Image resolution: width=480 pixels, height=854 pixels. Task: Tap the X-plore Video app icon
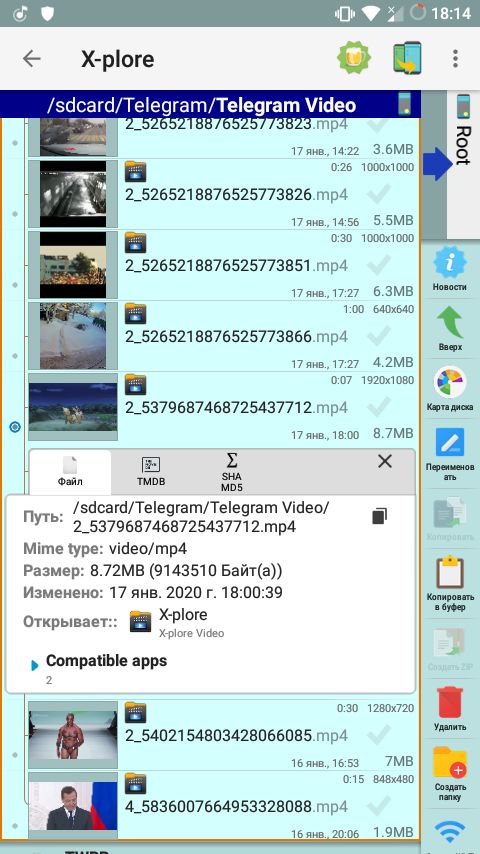[x=141, y=621]
